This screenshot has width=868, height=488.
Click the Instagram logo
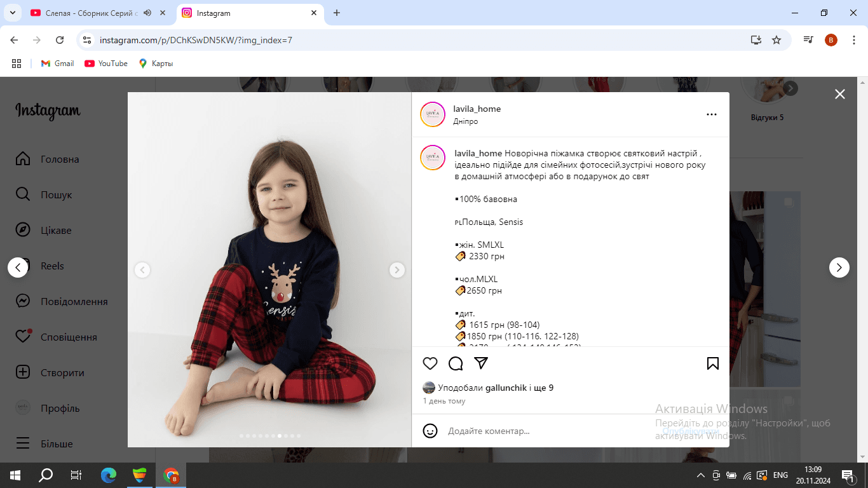click(x=48, y=111)
